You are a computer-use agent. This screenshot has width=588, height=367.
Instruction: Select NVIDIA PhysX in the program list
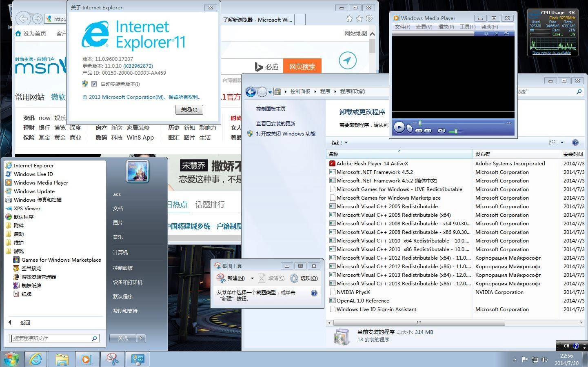pos(353,292)
